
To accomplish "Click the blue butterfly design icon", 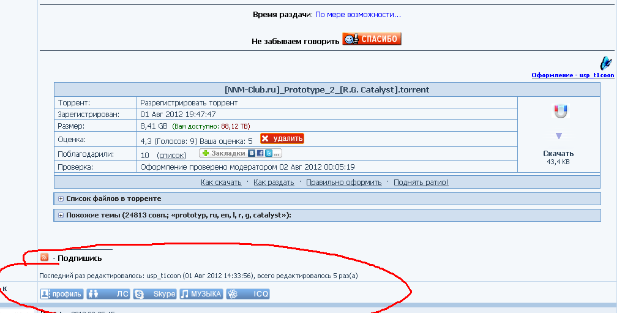I will point(605,63).
